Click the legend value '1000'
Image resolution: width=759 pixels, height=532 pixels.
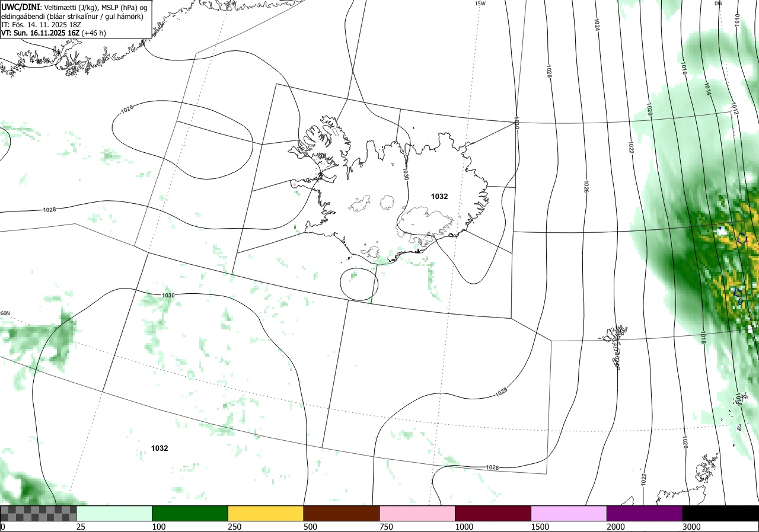coord(464,527)
